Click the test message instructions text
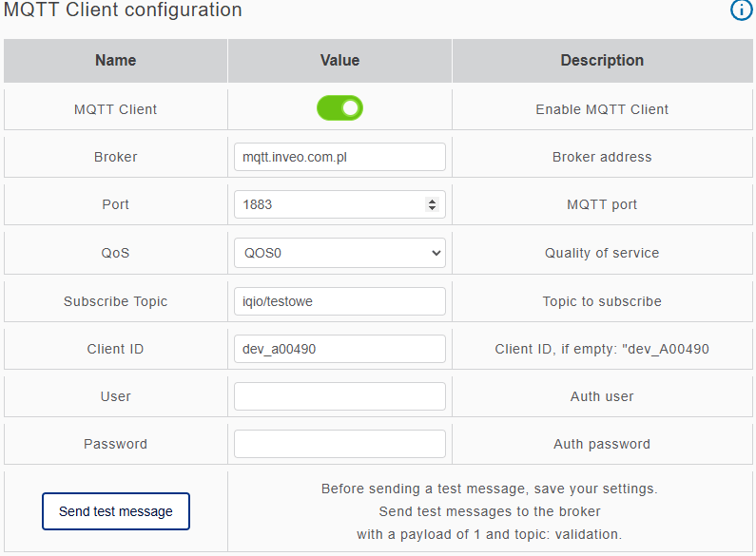Screen dimensions: 756x556 pyautogui.click(x=489, y=511)
